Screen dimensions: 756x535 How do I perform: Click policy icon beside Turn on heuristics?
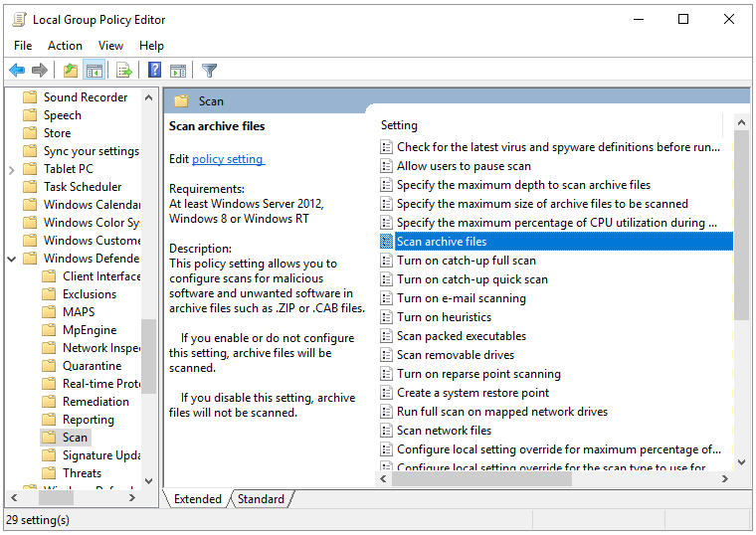[386, 316]
